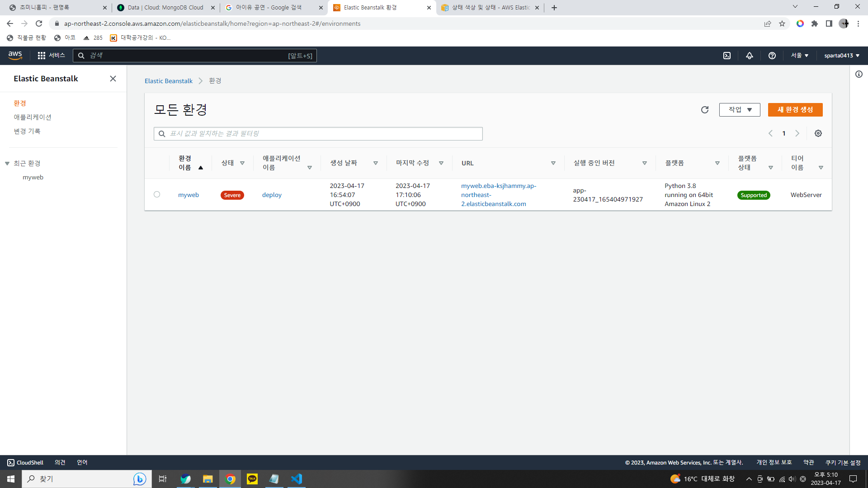Select 환경 in the sidebar

coord(20,103)
